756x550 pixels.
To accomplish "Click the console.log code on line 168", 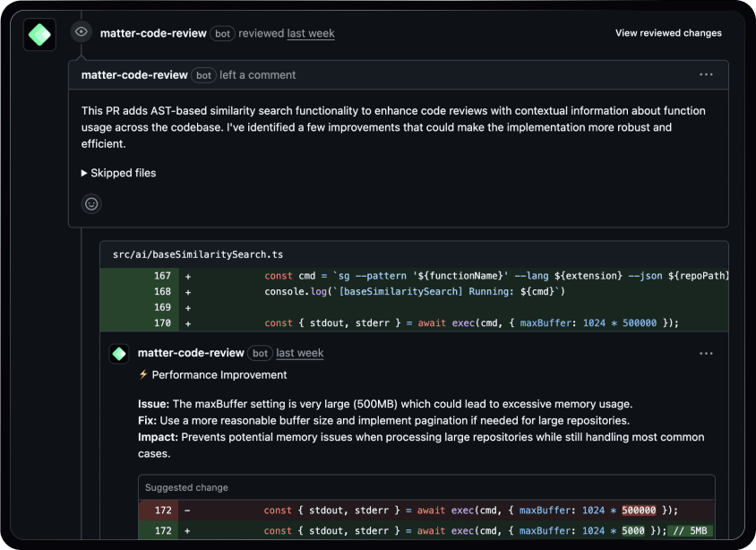I will click(415, 292).
